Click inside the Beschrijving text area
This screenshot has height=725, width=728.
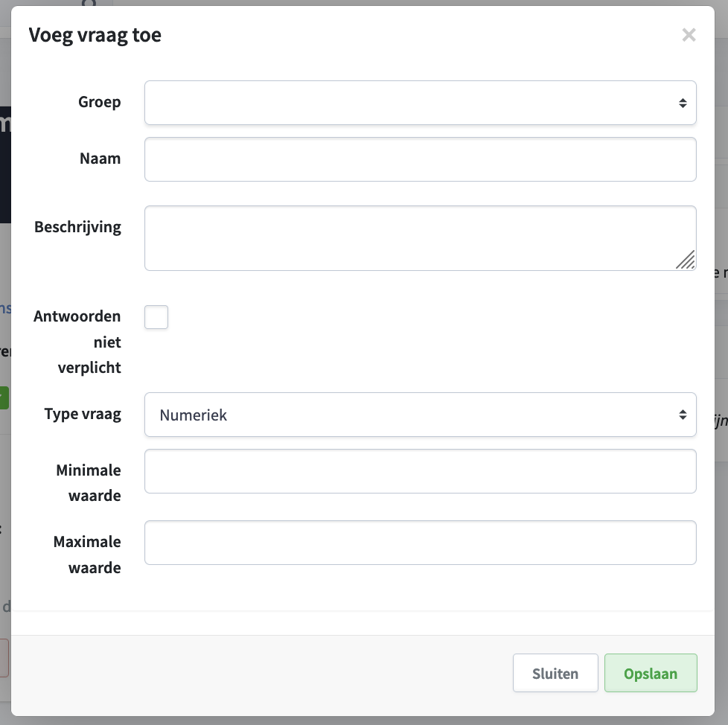420,238
